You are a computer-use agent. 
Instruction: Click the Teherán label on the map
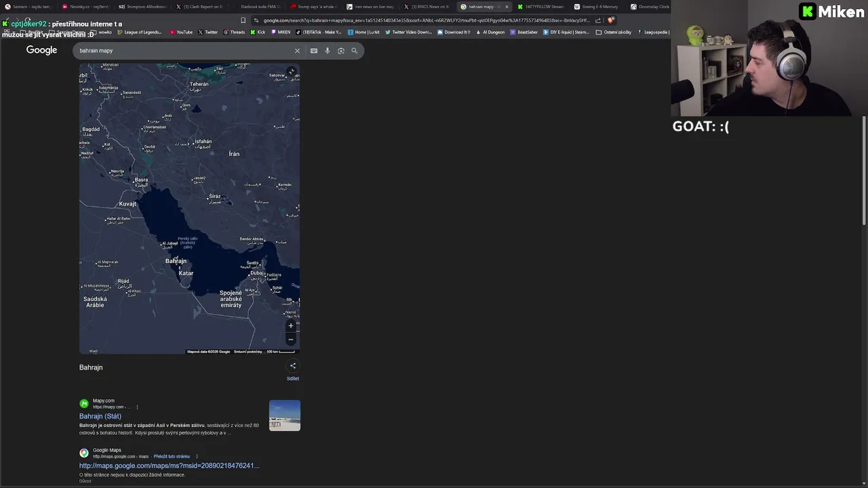click(x=199, y=84)
